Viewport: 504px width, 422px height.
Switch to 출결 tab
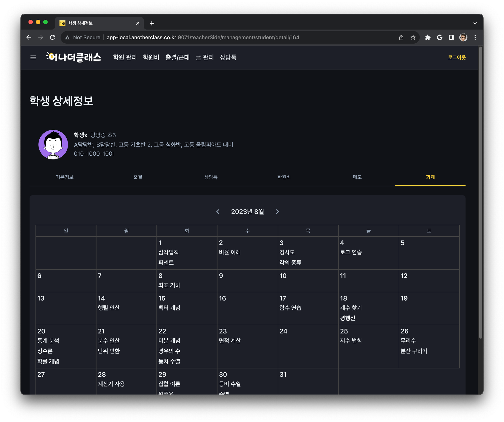pos(138,177)
